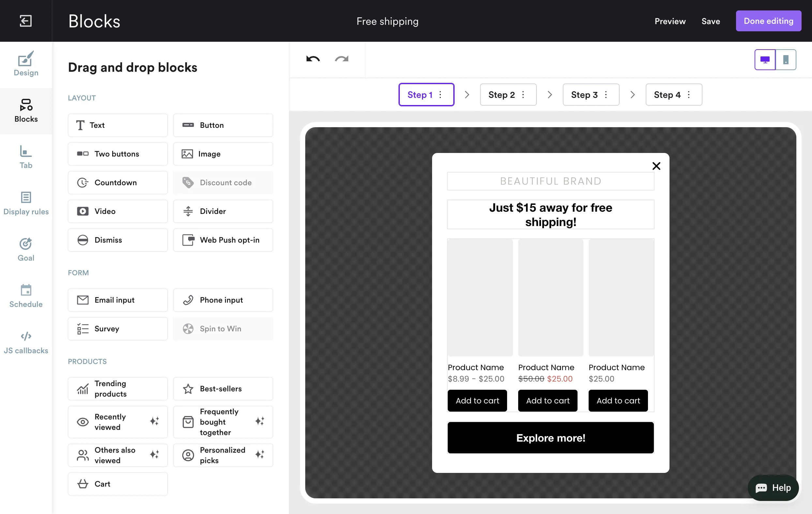The width and height of the screenshot is (812, 514).
Task: Click the redo arrow icon
Action: pos(341,59)
